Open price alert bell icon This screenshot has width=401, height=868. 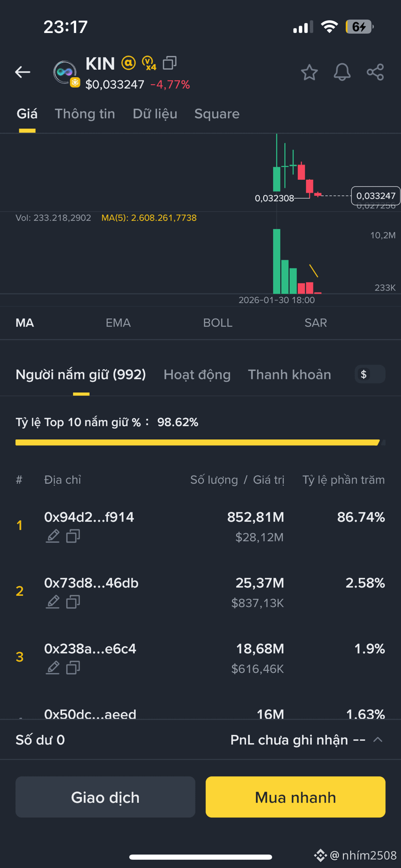(x=342, y=72)
